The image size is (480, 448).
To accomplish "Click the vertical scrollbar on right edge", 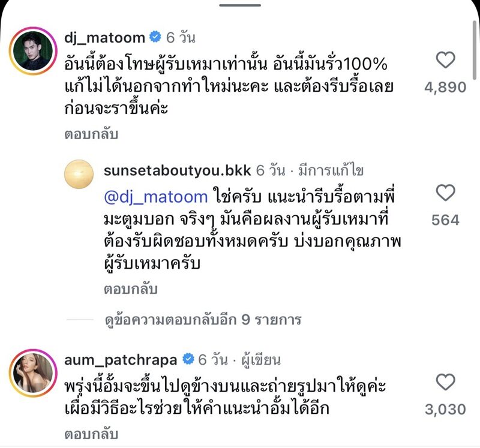I will (475, 50).
